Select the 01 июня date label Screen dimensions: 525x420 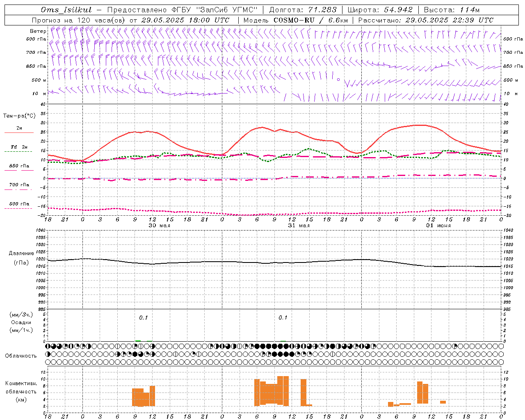click(x=438, y=226)
